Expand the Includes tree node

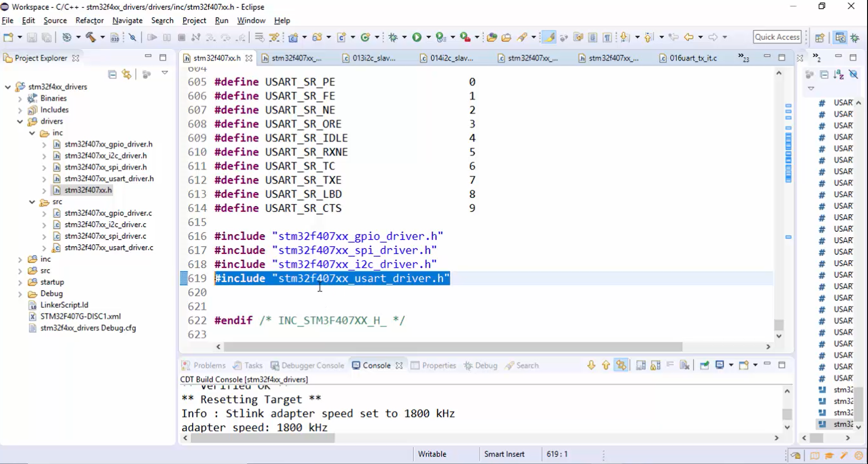tap(20, 110)
